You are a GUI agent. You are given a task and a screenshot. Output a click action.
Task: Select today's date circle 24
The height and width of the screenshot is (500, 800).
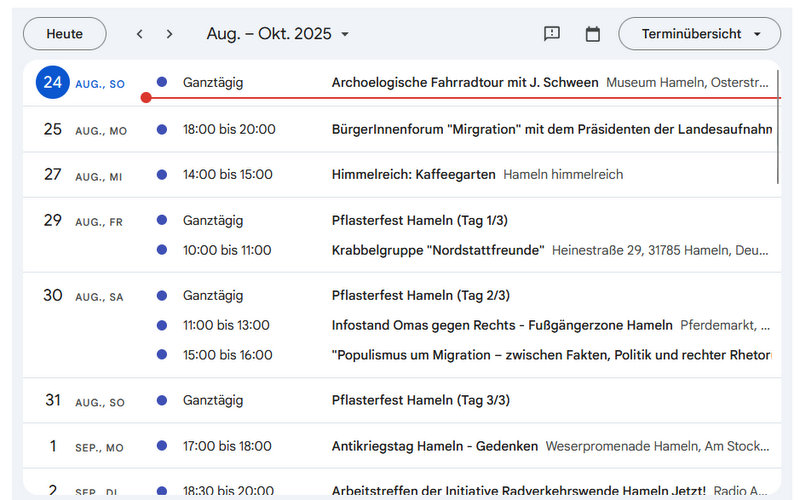point(53,82)
